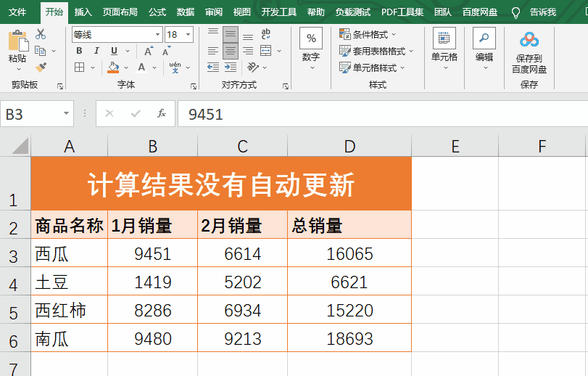Open 剪贴板 dialog launcher
Image resolution: width=588 pixels, height=376 pixels.
(x=60, y=86)
